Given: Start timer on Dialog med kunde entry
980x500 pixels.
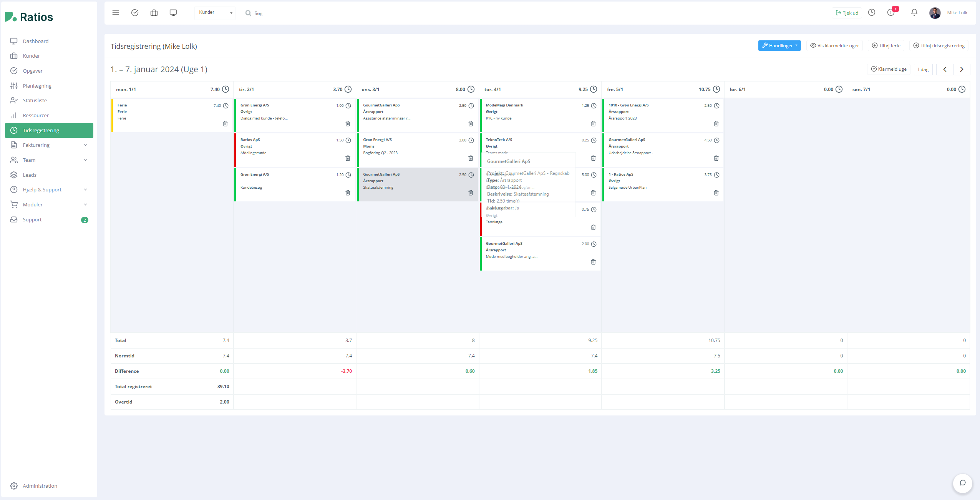Looking at the screenshot, I should point(348,106).
